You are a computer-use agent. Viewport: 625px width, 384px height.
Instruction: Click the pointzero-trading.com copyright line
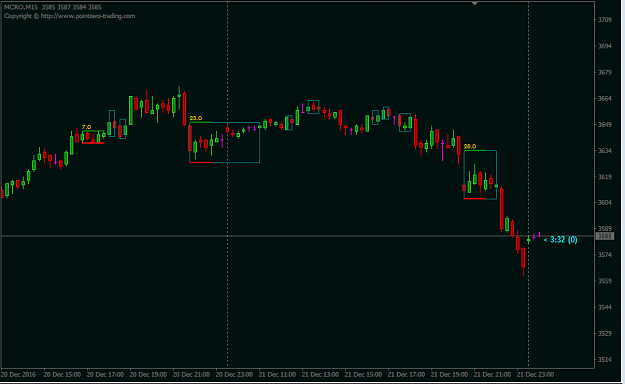(69, 16)
